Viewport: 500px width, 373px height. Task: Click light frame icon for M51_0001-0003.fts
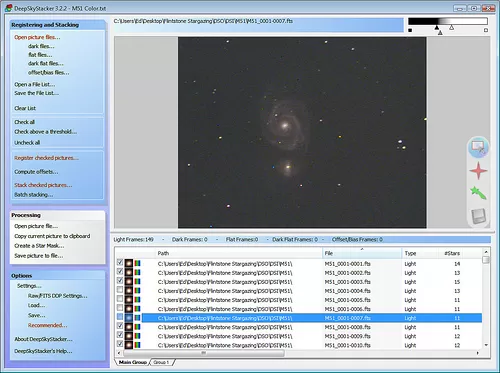click(129, 282)
